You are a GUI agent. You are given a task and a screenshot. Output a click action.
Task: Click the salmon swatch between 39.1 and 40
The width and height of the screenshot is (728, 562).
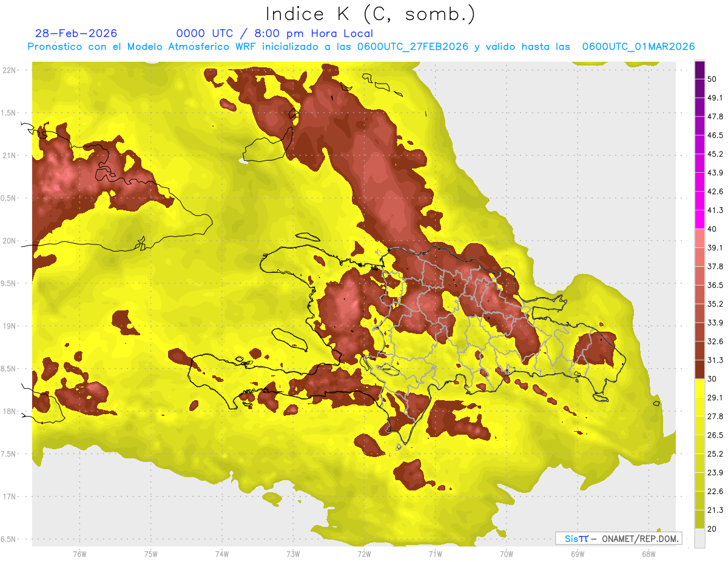[700, 238]
